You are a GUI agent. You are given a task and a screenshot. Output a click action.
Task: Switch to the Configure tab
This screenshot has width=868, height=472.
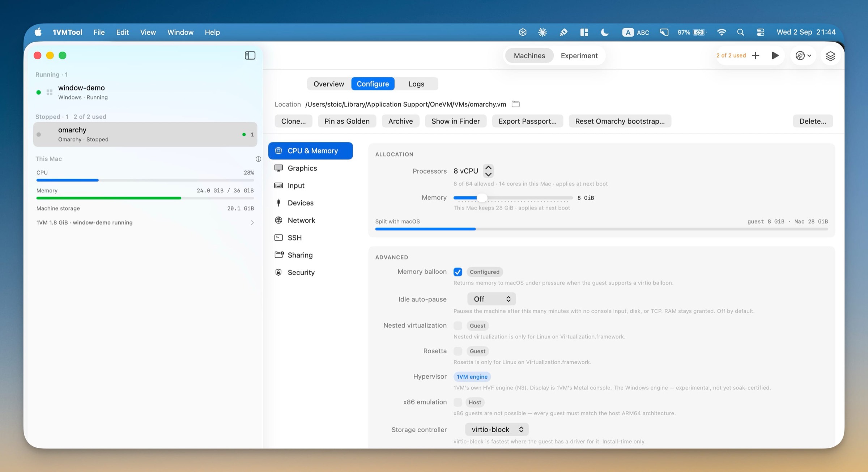click(x=373, y=84)
